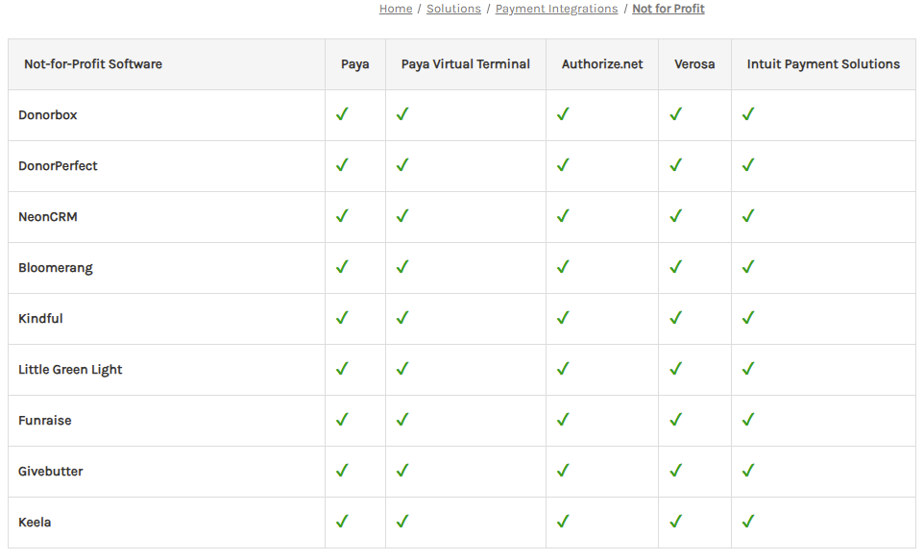Viewport: 924px width, 560px height.
Task: Click DonorPerfect checkmark under Authorize.net
Action: click(564, 164)
